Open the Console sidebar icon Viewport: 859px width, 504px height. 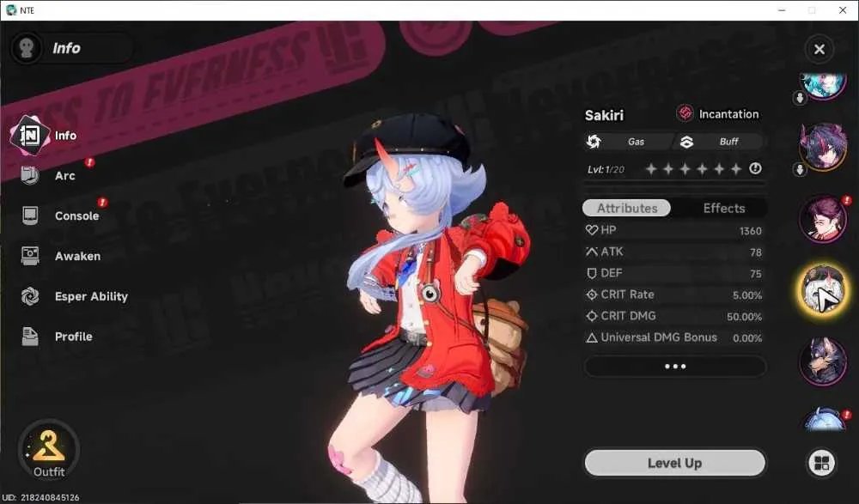click(30, 216)
